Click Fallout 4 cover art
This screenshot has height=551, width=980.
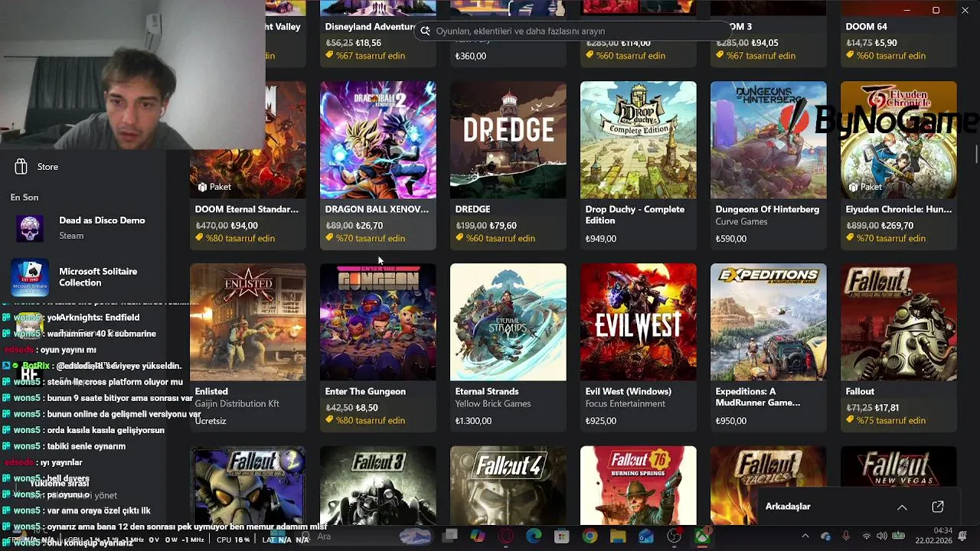pyautogui.click(x=508, y=485)
